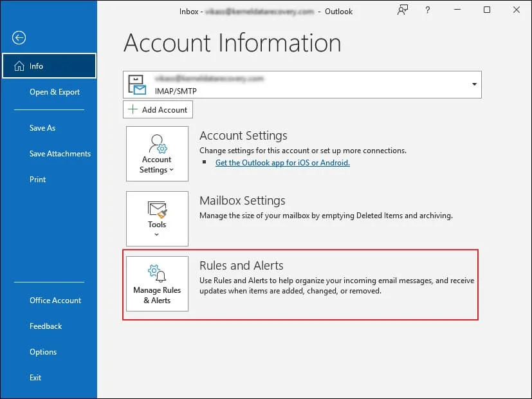Open the Account Settings dropdown button
This screenshot has height=399, width=532.
coord(157,154)
